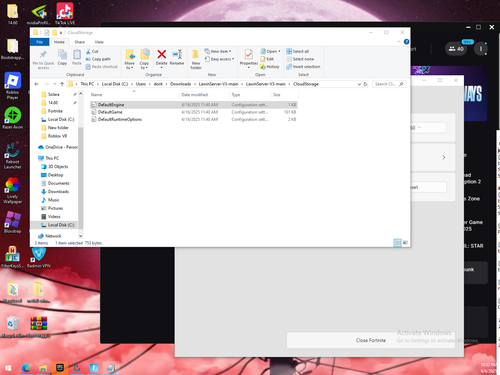Open the ribbon Open dropdown

coord(270,51)
